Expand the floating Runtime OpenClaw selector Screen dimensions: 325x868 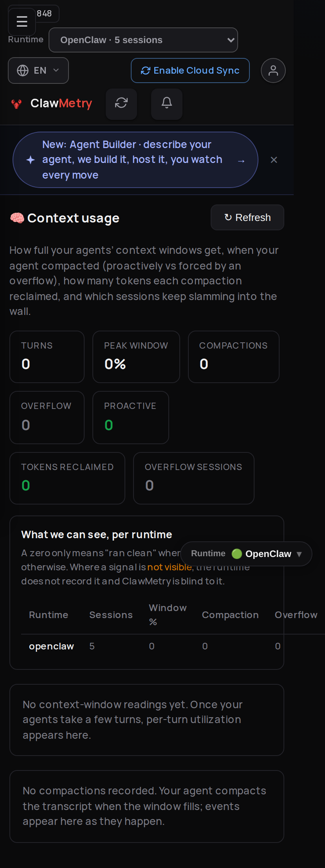pyautogui.click(x=246, y=554)
